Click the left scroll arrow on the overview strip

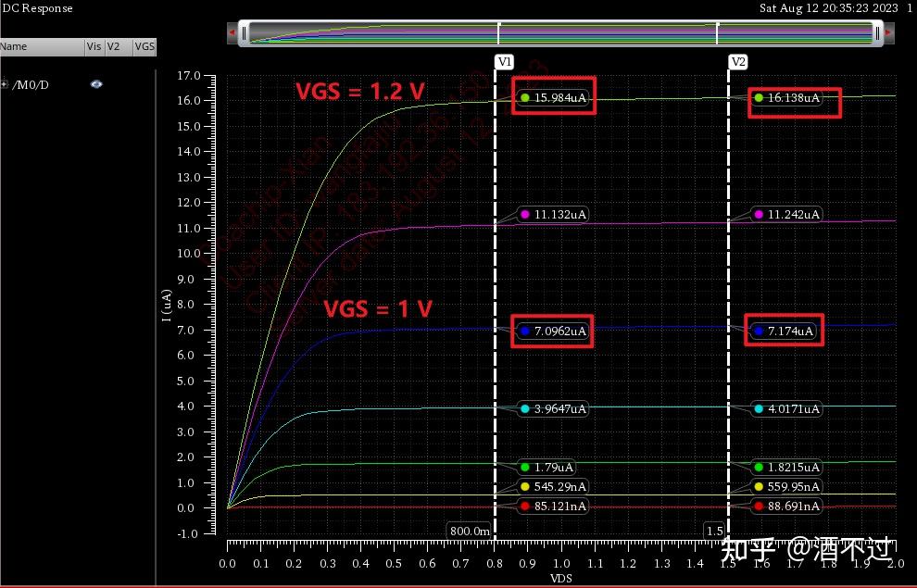click(230, 32)
